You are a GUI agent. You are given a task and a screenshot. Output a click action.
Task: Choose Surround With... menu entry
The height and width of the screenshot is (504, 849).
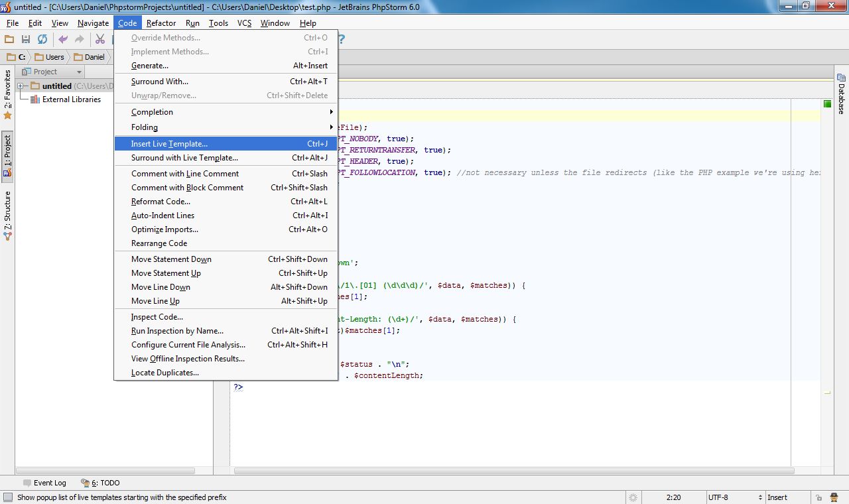pyautogui.click(x=226, y=82)
